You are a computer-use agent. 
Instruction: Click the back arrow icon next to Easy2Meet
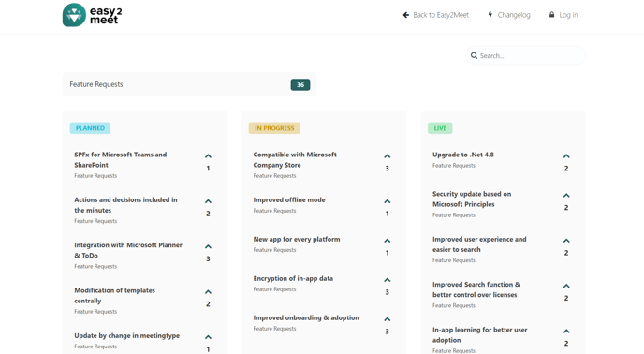tap(406, 15)
